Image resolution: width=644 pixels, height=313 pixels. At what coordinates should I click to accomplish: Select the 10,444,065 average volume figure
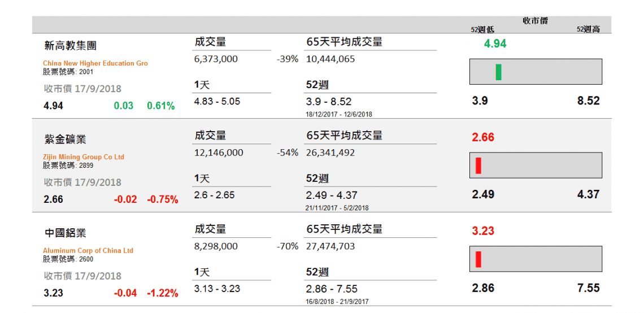tap(330, 59)
